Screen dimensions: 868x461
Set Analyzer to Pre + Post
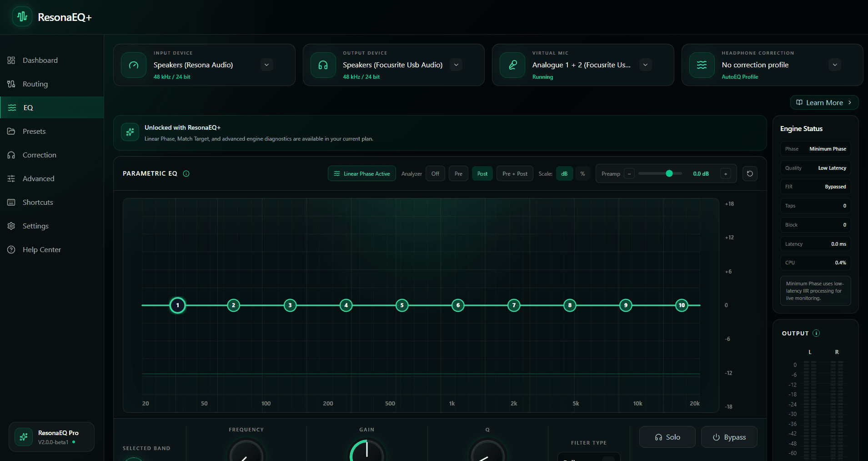[515, 173]
